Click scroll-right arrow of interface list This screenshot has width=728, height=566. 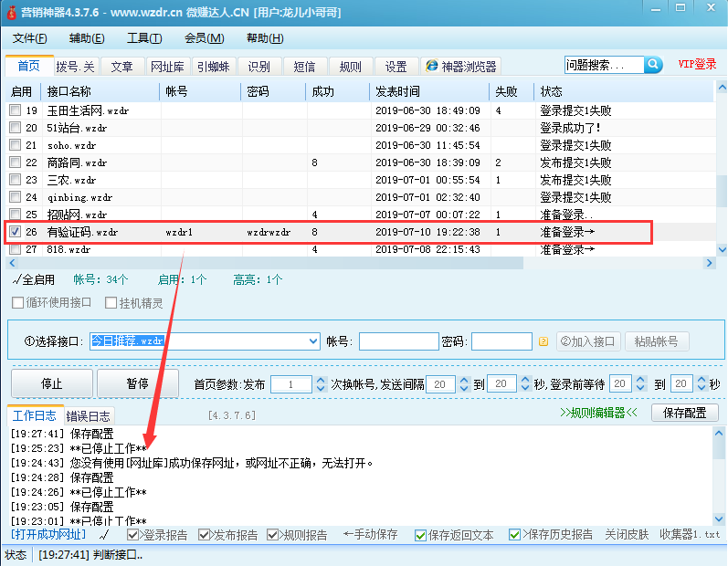click(x=709, y=263)
